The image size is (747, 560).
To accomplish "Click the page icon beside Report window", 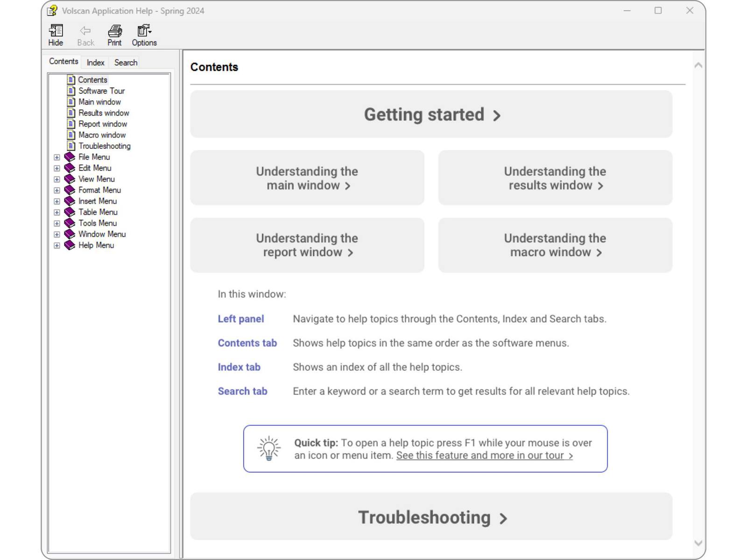I will (x=71, y=124).
